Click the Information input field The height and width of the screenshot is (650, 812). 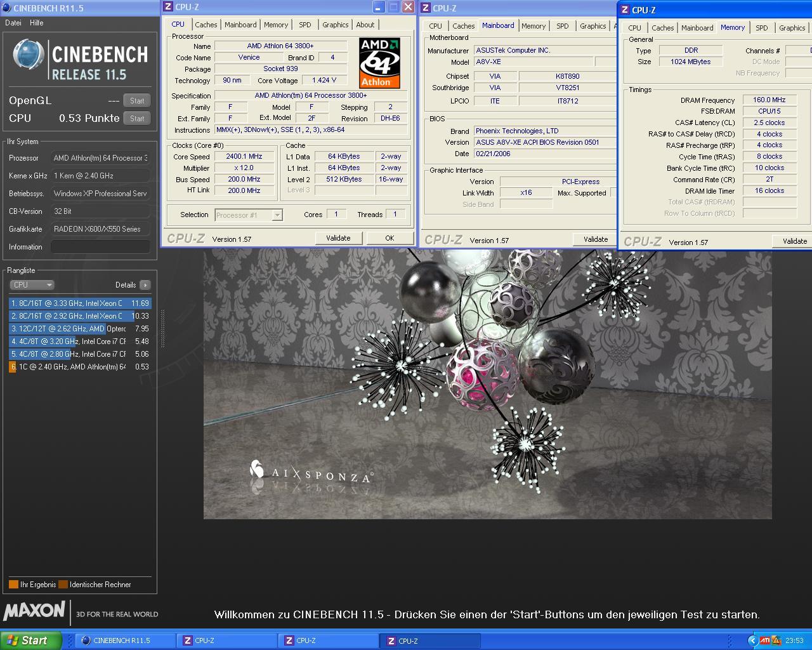pos(100,247)
